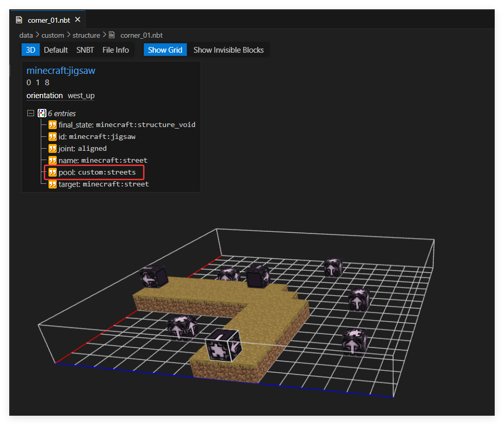Click the string icon for target entry
Screen dimensions: 504x425
click(53, 184)
